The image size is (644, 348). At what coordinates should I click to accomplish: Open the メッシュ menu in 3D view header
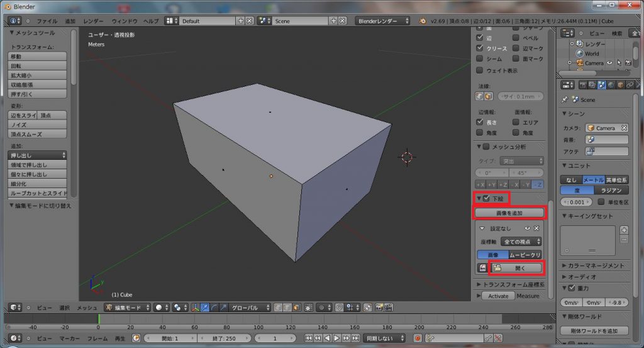(x=87, y=308)
